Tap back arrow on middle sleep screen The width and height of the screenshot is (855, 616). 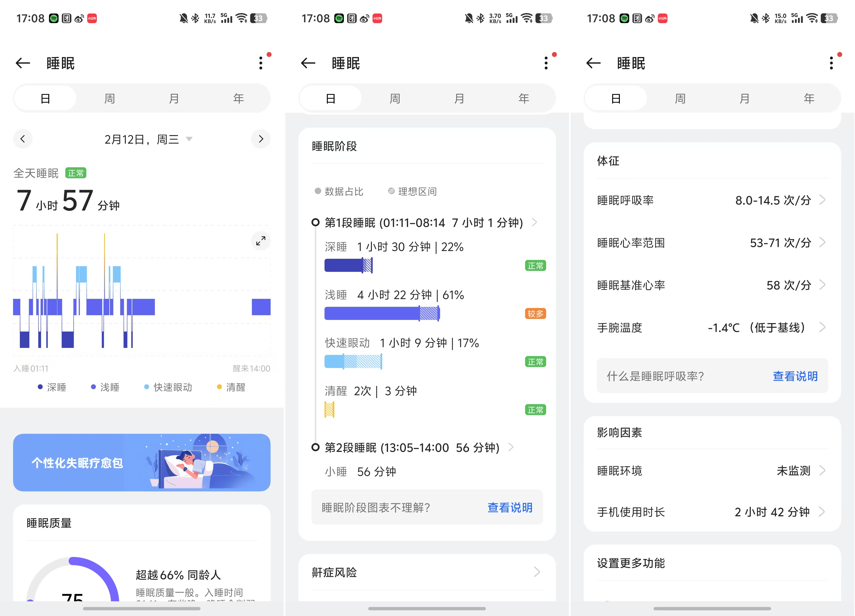308,63
